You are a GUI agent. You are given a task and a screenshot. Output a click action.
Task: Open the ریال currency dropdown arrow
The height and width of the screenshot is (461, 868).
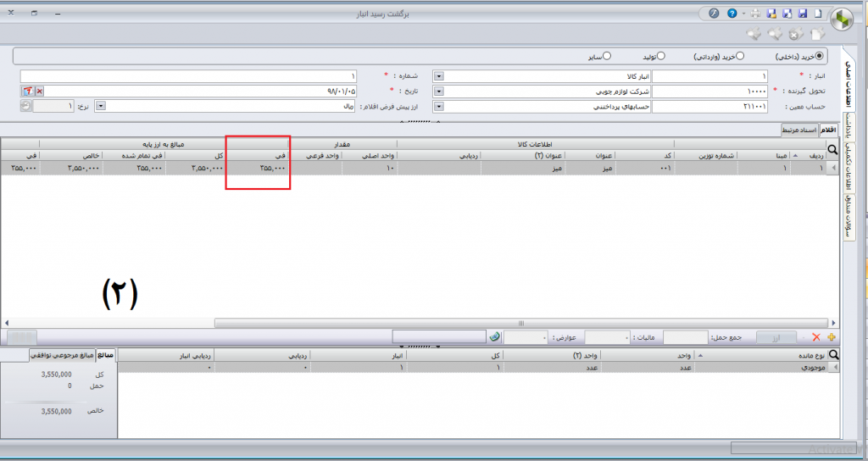100,106
